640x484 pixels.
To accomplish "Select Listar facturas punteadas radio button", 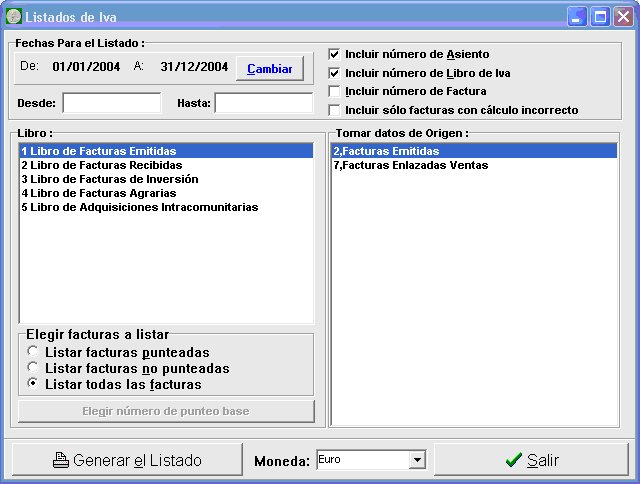I will [35, 352].
